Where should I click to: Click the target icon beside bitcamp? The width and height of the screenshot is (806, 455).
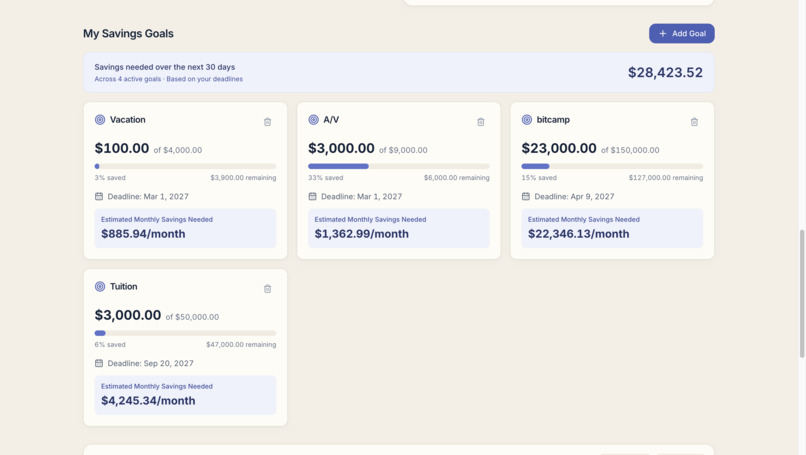tap(527, 120)
